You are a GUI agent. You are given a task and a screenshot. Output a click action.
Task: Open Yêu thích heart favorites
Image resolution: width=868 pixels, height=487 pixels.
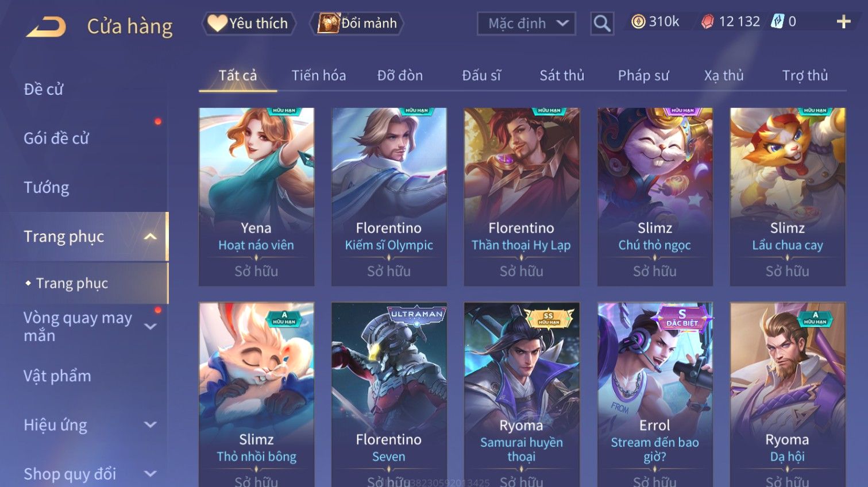249,24
